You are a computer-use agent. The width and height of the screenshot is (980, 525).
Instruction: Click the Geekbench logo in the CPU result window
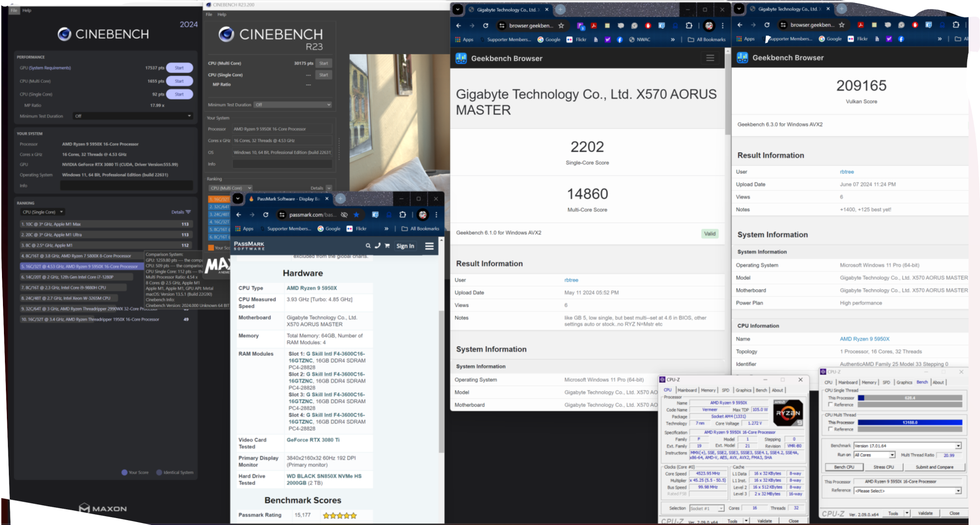(x=461, y=58)
